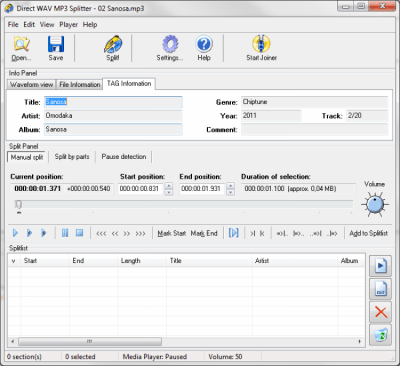
Task: Click the Track field 2/20
Action: coord(367,116)
